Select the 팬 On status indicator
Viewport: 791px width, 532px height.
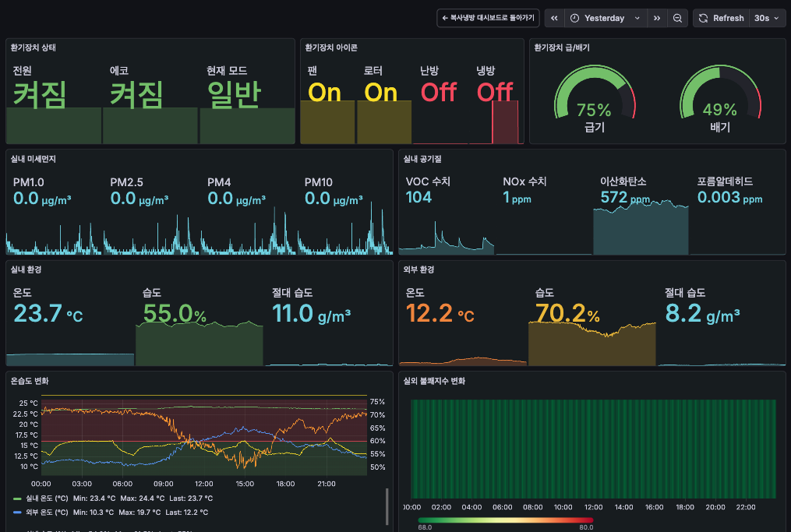[325, 93]
